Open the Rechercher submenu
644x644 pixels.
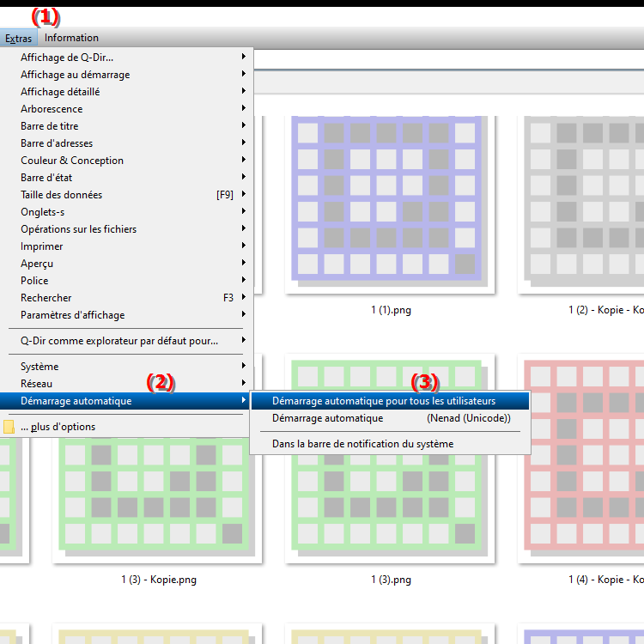tap(126, 298)
